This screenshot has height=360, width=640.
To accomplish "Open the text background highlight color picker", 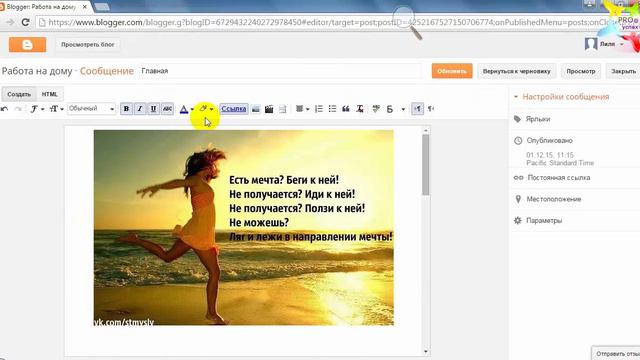I will coord(206,109).
